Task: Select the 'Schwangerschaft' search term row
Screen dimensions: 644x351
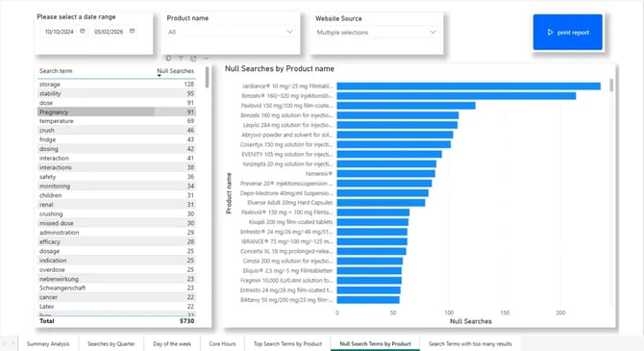Action: pos(116,288)
